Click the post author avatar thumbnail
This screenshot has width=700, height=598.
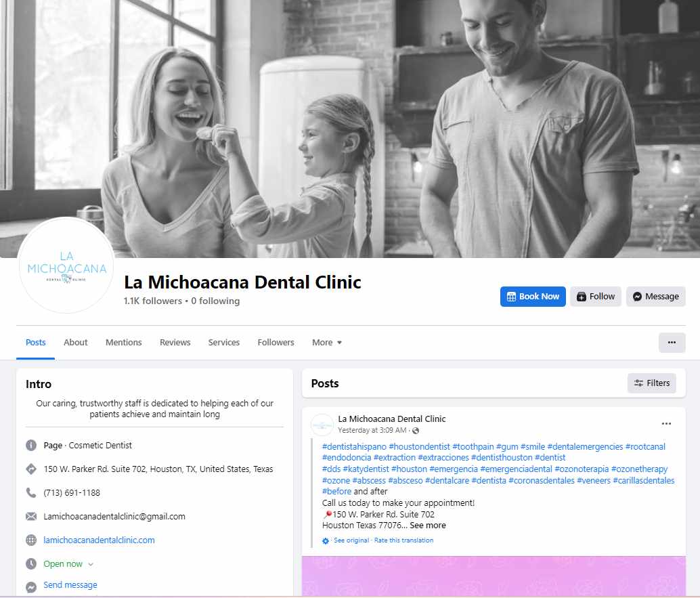pyautogui.click(x=322, y=425)
